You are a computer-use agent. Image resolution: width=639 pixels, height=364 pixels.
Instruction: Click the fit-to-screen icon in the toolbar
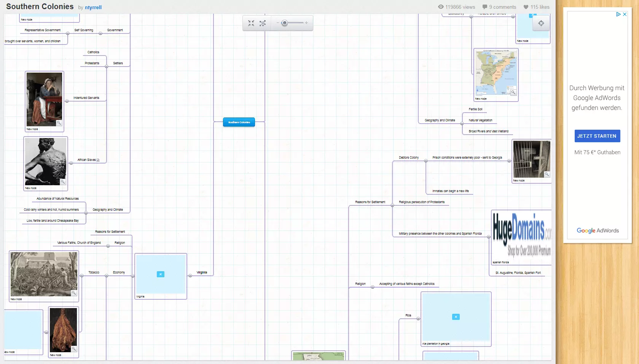[251, 23]
